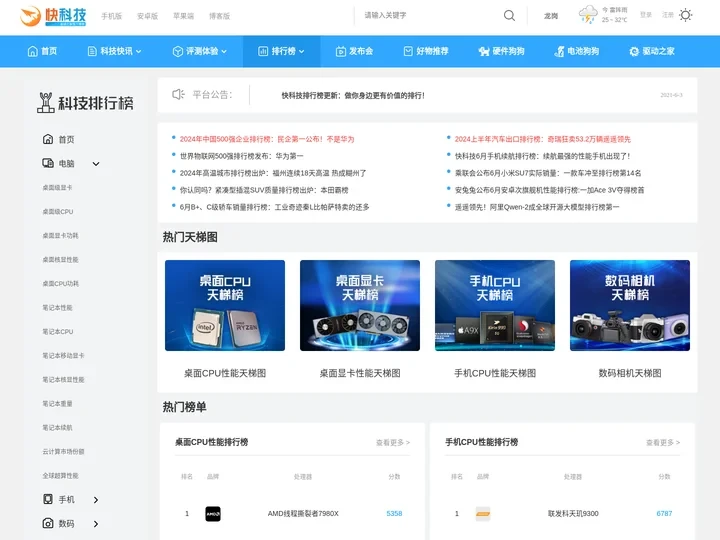Click the 登录 login link

point(646,15)
